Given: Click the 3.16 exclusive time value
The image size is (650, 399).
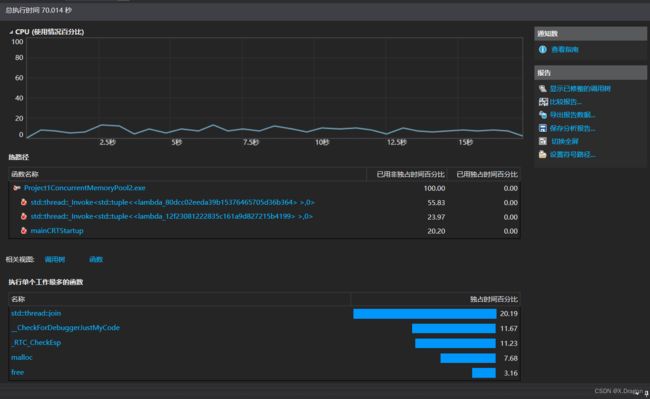Looking at the screenshot, I should coord(510,373).
